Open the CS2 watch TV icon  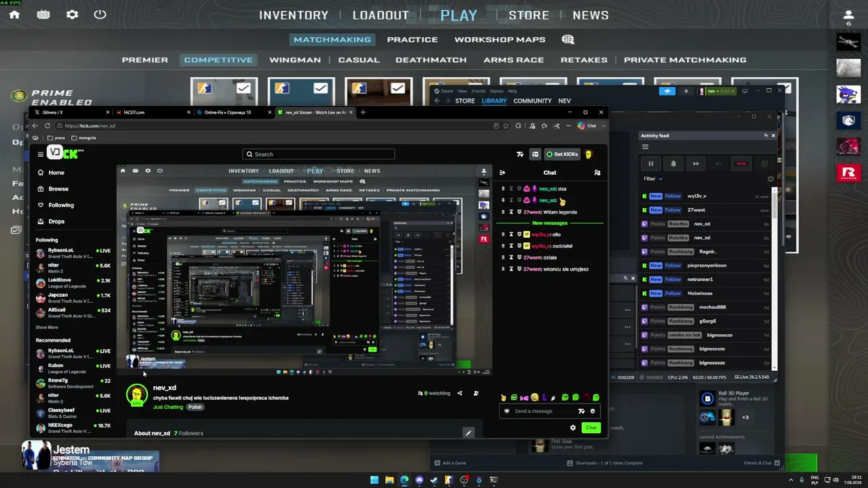[x=43, y=14]
